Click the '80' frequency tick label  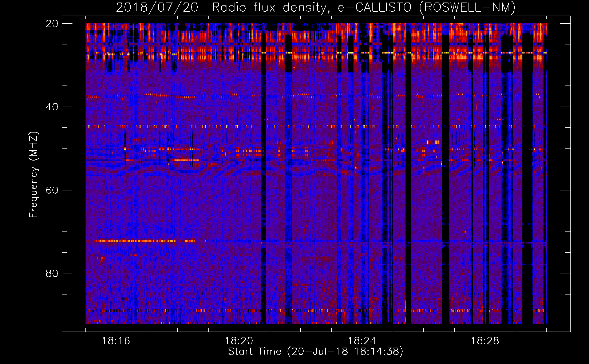coord(52,273)
